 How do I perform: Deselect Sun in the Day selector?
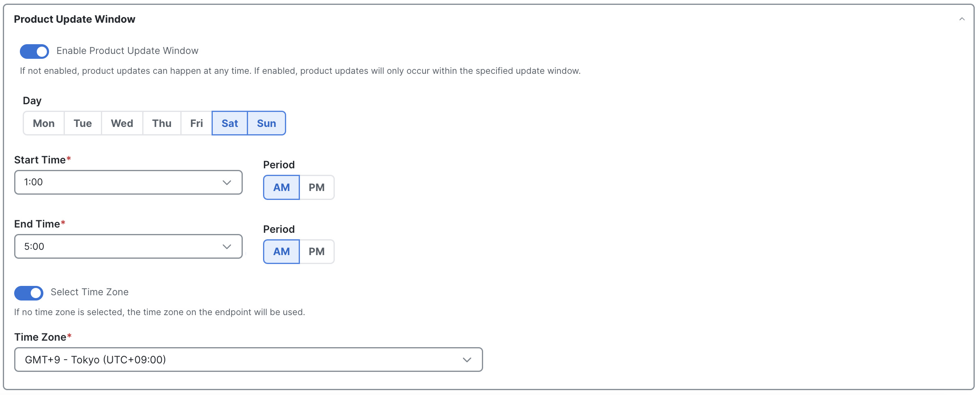[x=266, y=123]
